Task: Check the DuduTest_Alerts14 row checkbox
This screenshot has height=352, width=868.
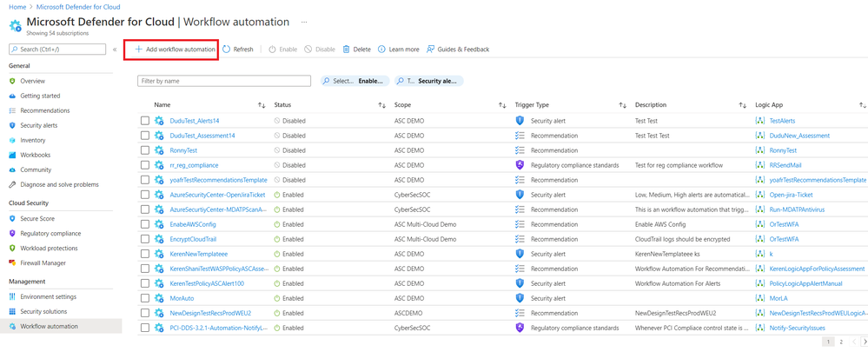Action: pos(145,121)
